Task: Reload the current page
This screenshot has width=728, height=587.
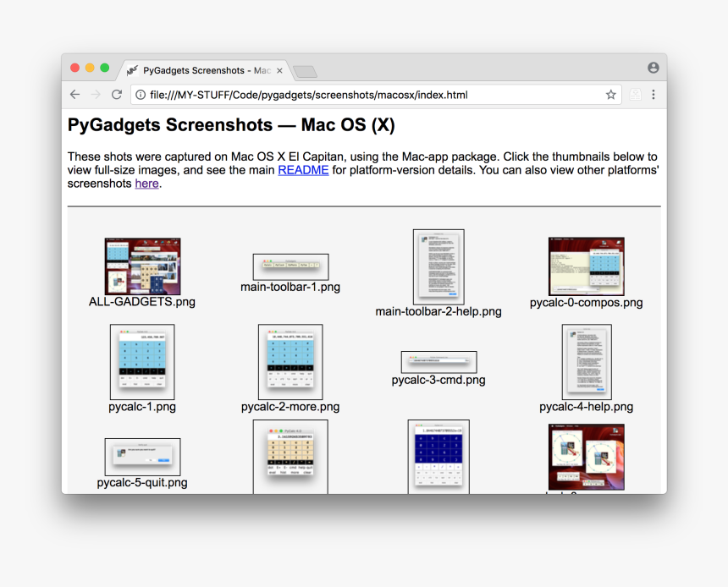Action: [117, 95]
